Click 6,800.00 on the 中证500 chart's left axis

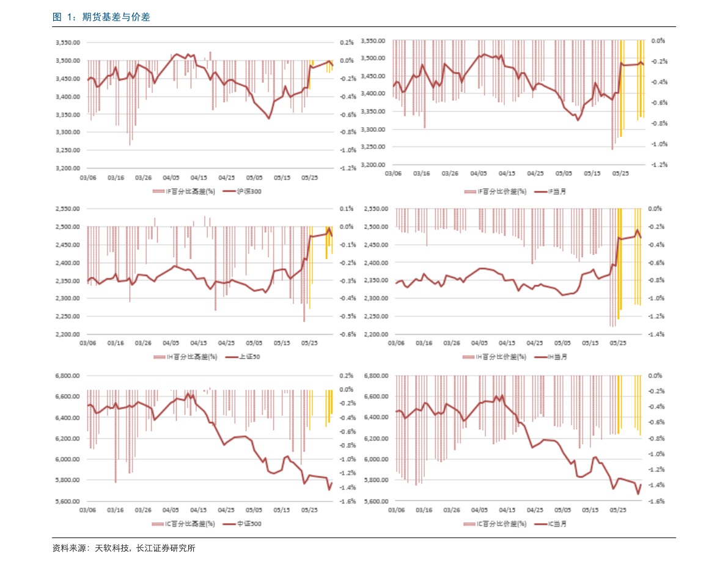click(68, 376)
